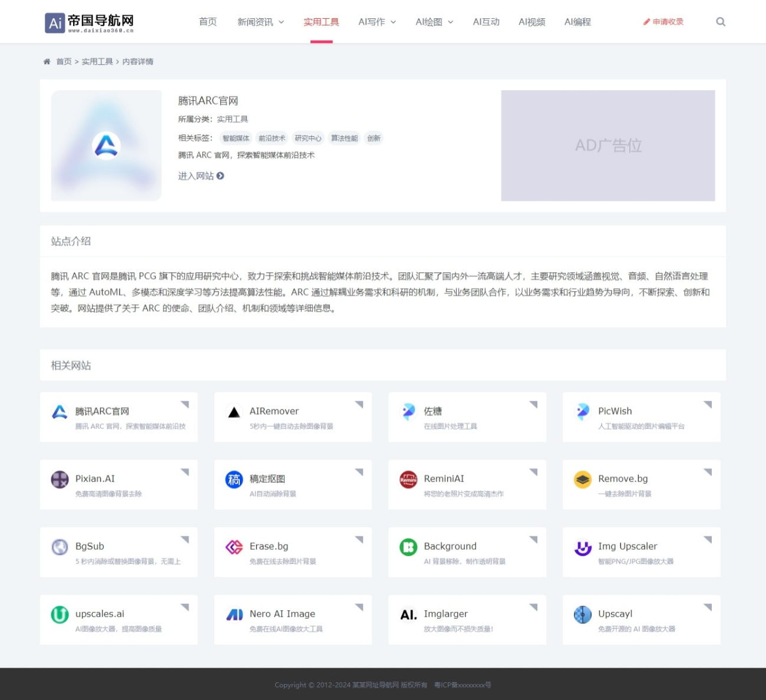Click the green upscales.ai logo icon

pos(60,615)
